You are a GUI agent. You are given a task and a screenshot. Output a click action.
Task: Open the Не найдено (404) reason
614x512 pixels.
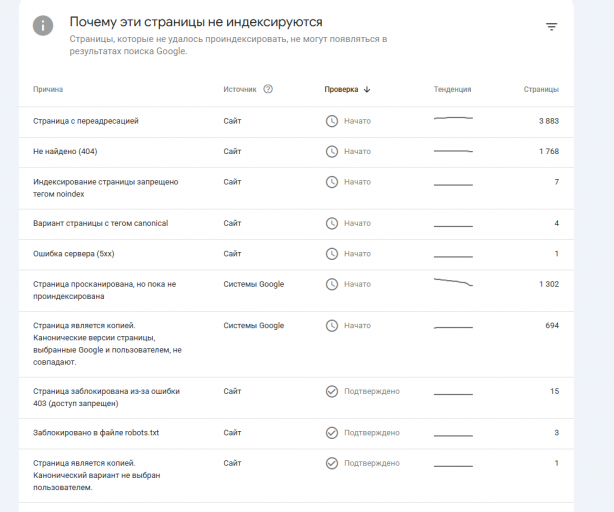65,151
